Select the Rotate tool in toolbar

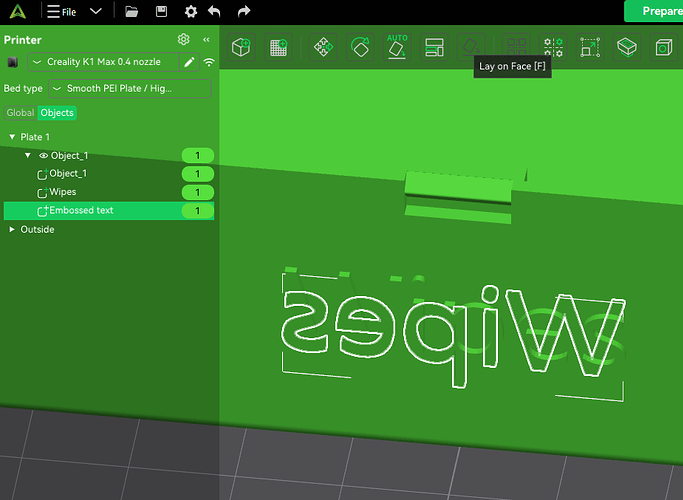click(360, 47)
